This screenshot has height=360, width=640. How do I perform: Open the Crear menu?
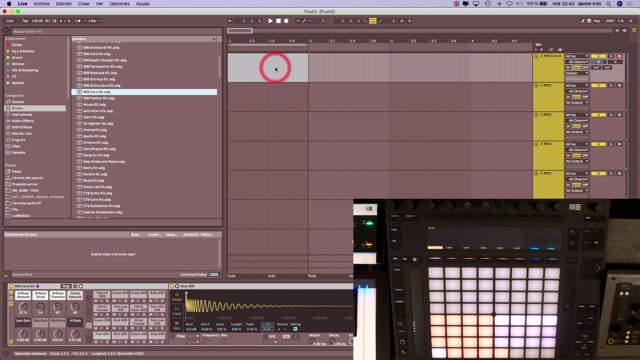pyautogui.click(x=84, y=4)
